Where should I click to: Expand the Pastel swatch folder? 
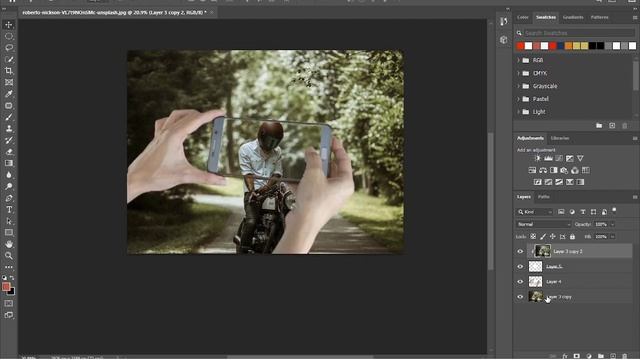[518, 99]
